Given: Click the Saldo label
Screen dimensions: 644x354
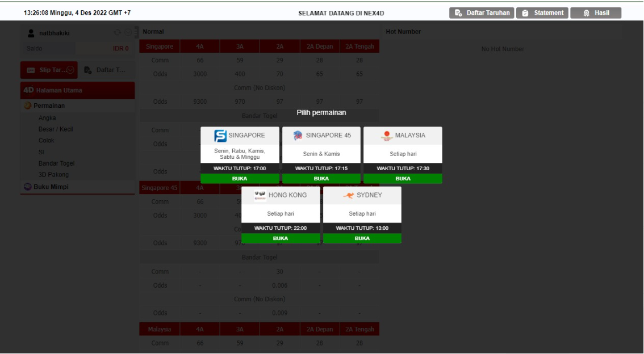Looking at the screenshot, I should pos(35,48).
